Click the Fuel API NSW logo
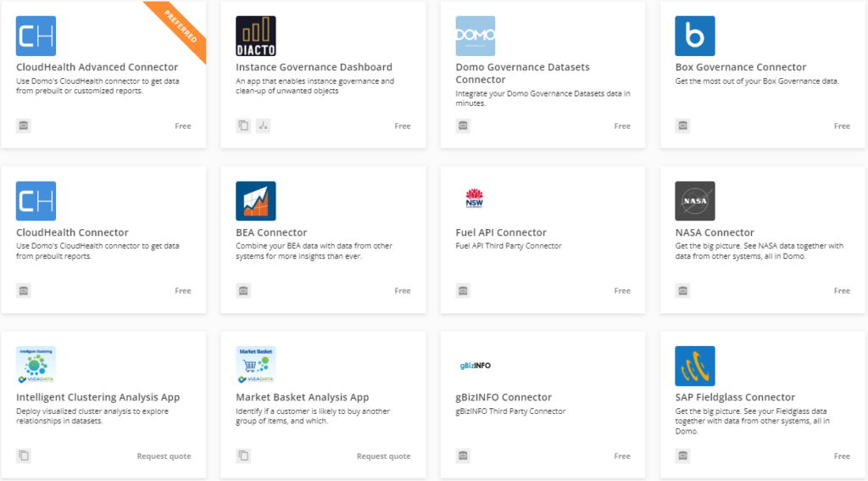 coord(474,200)
